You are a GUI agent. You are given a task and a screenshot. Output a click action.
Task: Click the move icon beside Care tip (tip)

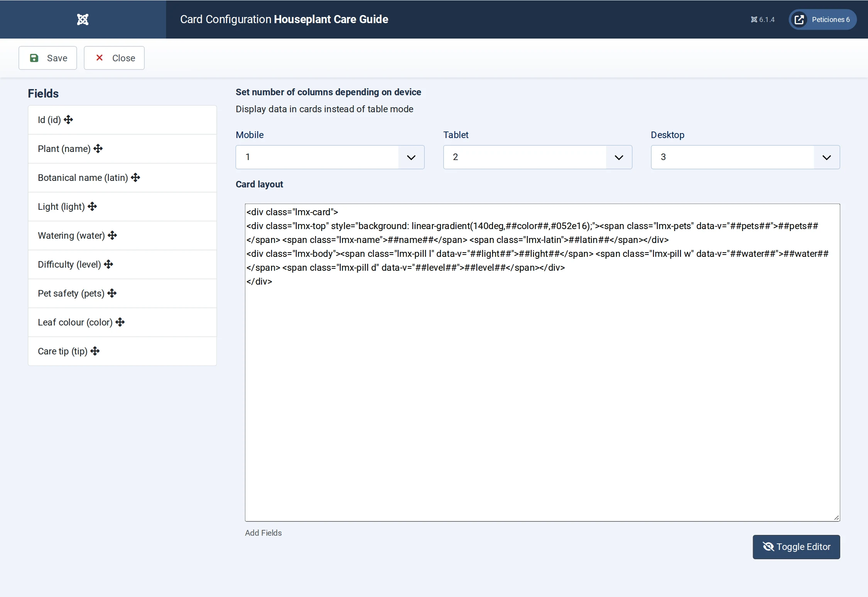pos(95,351)
